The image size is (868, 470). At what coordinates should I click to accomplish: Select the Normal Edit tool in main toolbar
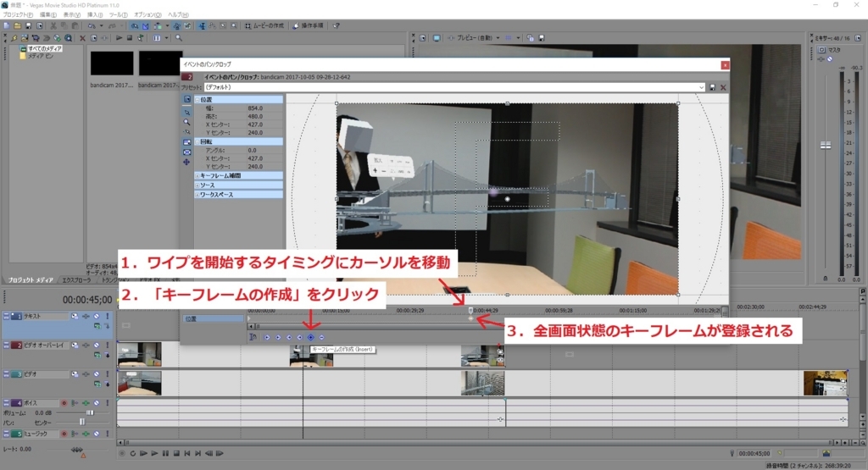(202, 25)
